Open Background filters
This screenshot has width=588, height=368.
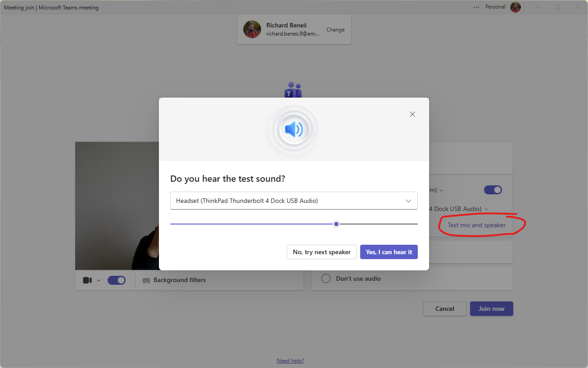coord(174,280)
